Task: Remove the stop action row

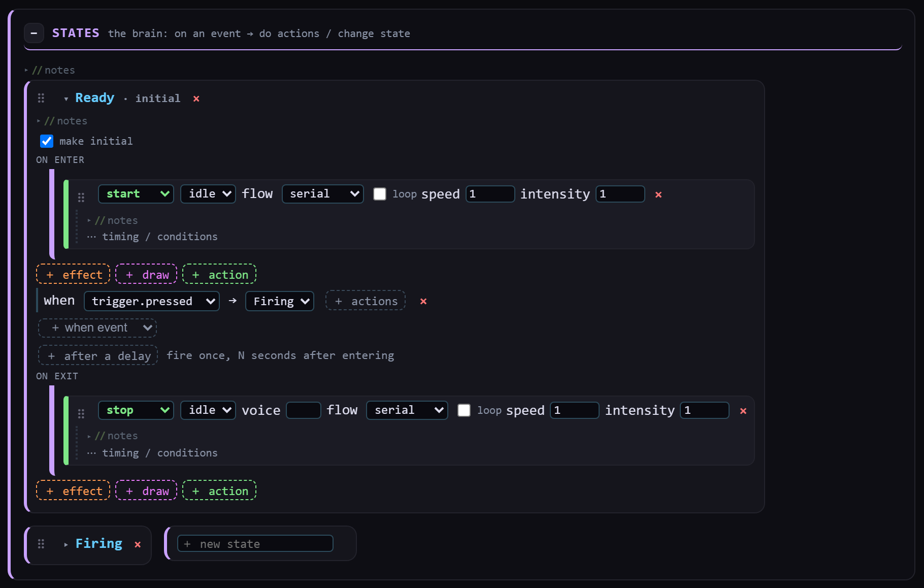Action: pyautogui.click(x=743, y=411)
